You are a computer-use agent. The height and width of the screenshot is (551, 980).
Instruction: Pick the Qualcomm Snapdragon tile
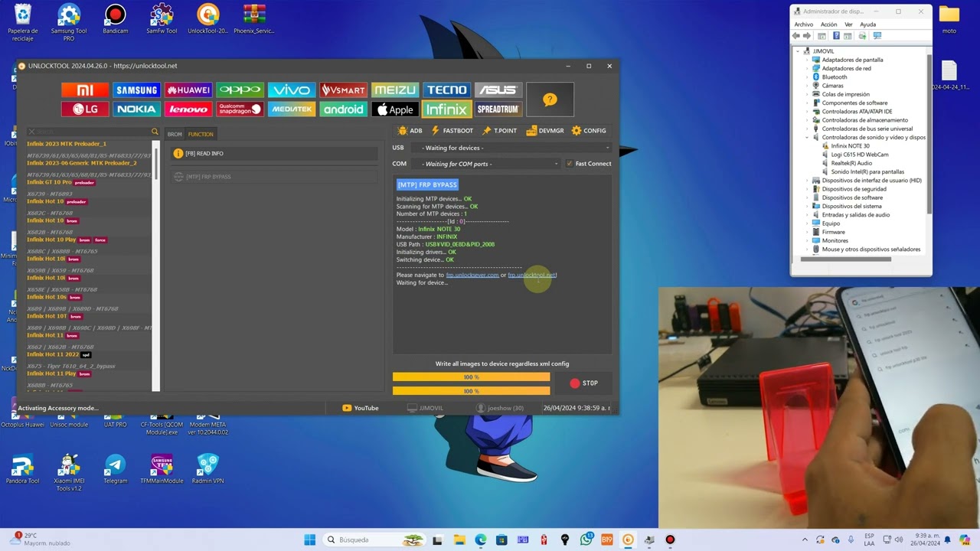point(240,109)
